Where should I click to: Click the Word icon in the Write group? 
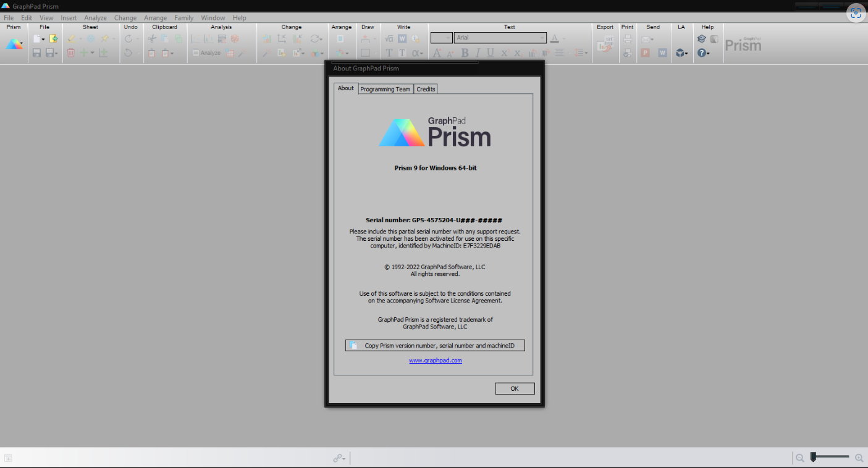(402, 38)
